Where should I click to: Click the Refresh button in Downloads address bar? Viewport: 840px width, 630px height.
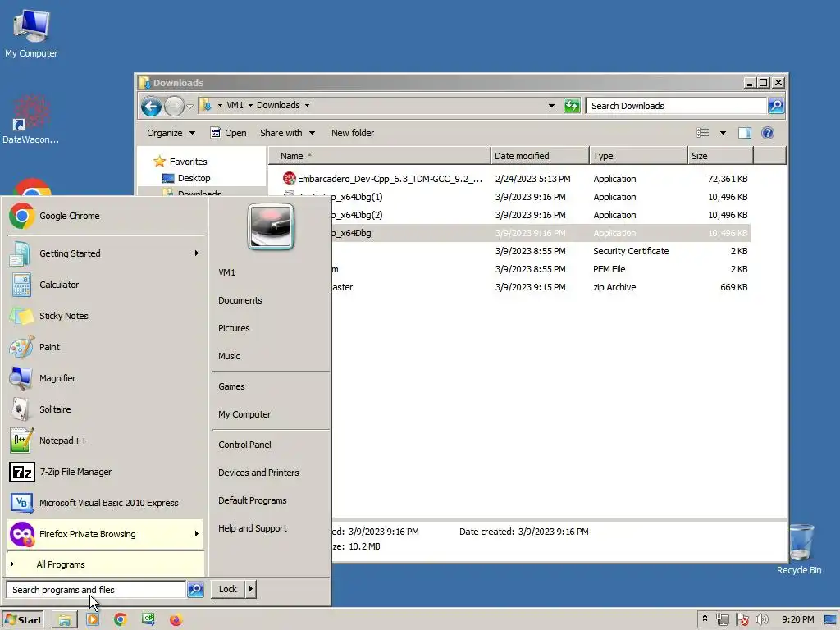(572, 106)
